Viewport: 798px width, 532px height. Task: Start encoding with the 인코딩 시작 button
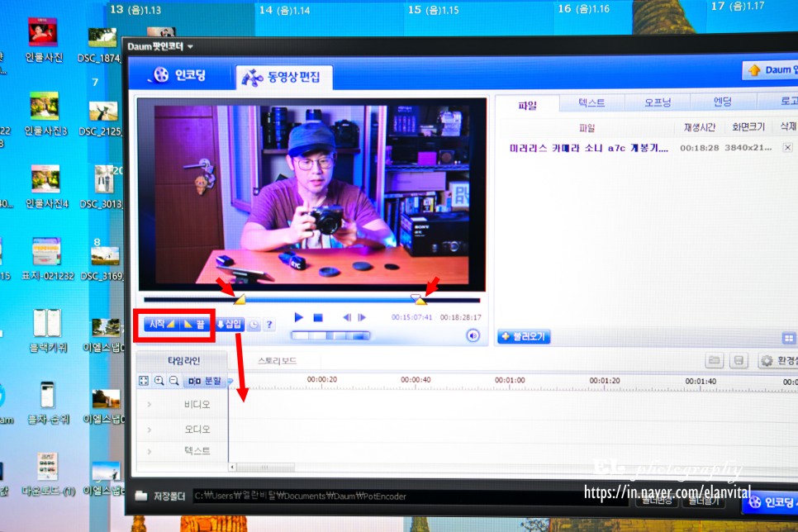771,502
